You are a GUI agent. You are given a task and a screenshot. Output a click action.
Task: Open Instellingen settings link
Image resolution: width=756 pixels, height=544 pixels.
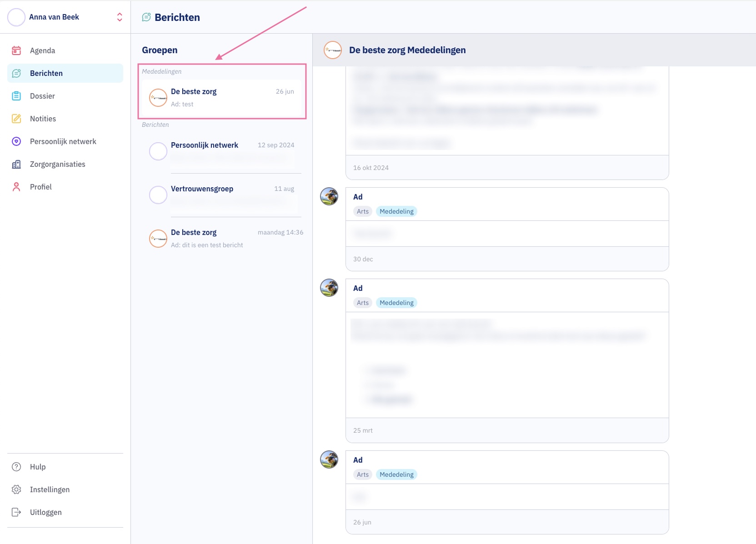[x=65, y=489]
